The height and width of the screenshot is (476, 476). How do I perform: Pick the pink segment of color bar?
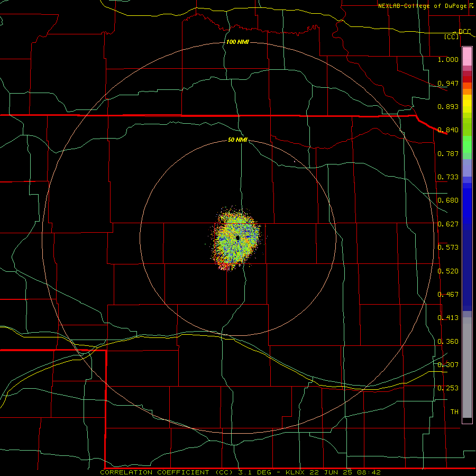coord(467,57)
